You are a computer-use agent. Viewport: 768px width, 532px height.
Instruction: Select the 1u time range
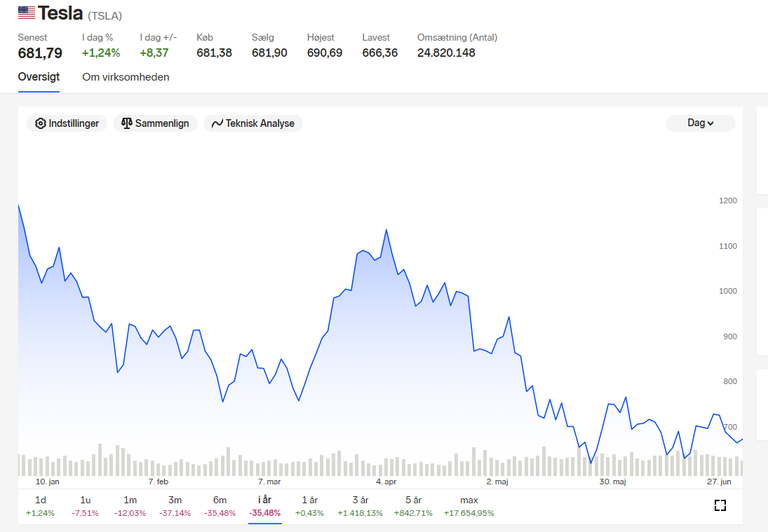click(86, 506)
